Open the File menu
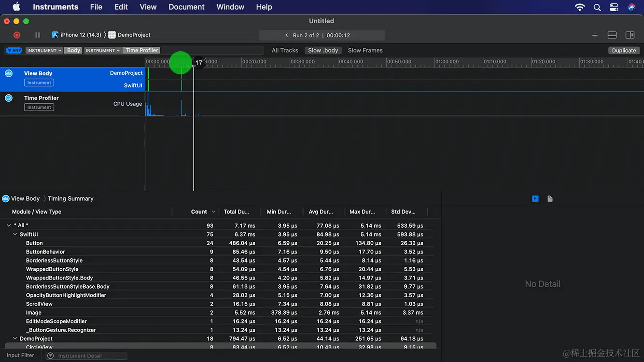Image resolution: width=644 pixels, height=362 pixels. [96, 7]
